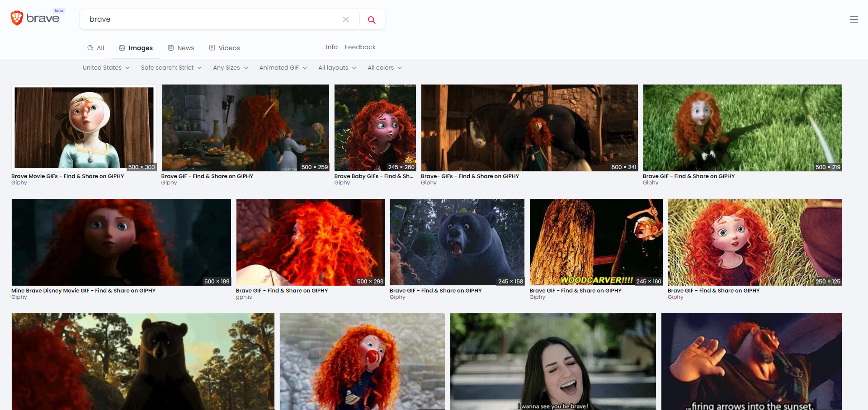Click the Videos tab play icon
The height and width of the screenshot is (410, 868).
pyautogui.click(x=212, y=48)
